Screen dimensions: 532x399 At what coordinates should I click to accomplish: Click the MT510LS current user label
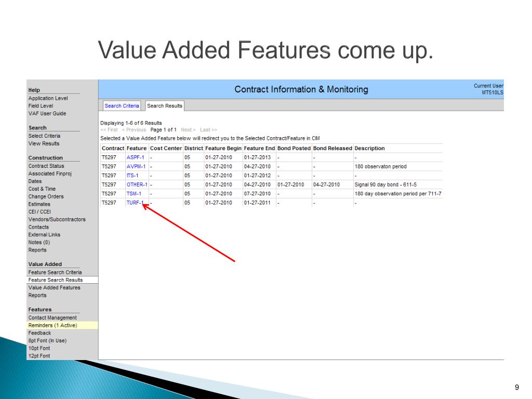[493, 92]
